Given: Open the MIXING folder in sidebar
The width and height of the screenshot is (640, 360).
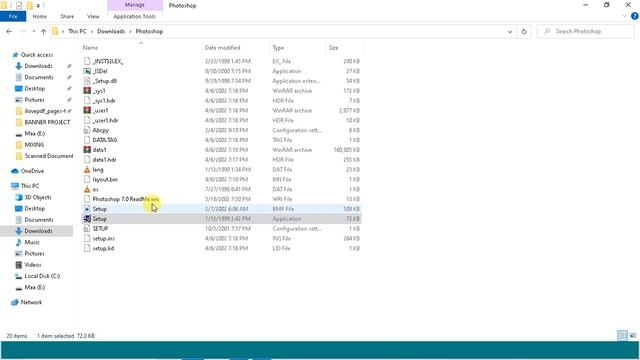Looking at the screenshot, I should (x=34, y=145).
